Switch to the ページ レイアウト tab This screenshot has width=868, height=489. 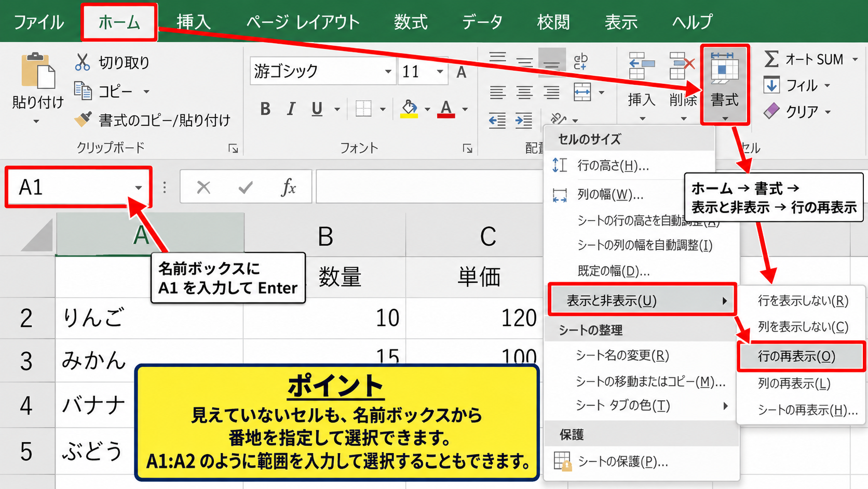tap(303, 22)
